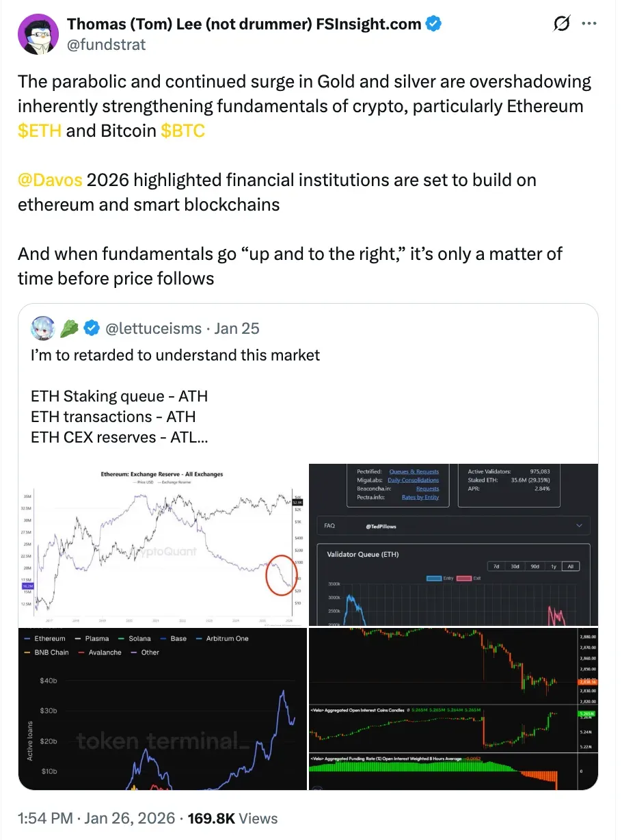Image resolution: width=622 pixels, height=840 pixels.
Task: Click the Jan 25 timestamp on the quoted tweet
Action: 236,328
